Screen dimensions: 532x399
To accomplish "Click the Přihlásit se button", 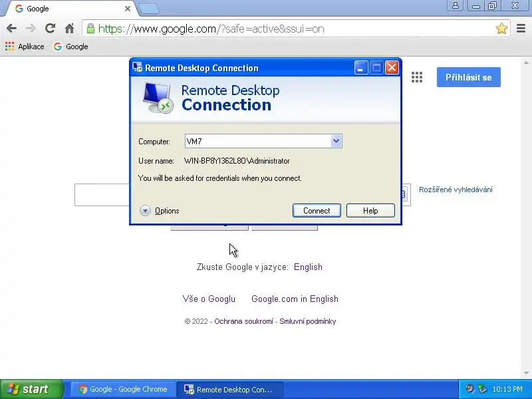I will 469,77.
